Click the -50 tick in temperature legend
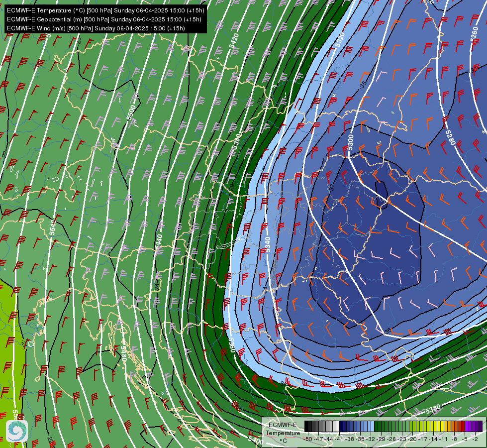 (307, 439)
